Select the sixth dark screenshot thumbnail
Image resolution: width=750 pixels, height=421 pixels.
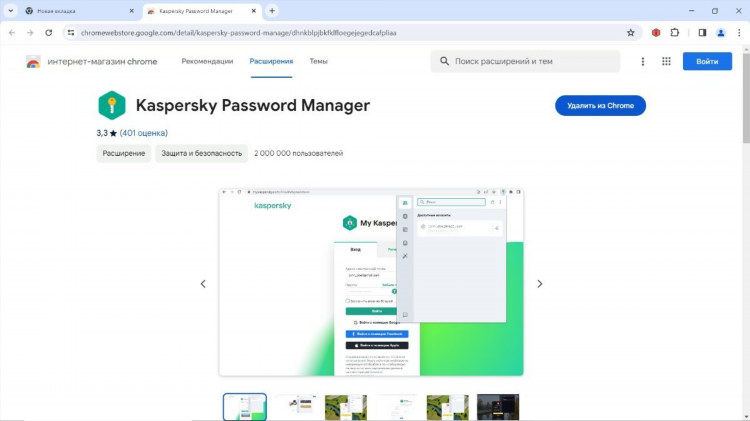tap(498, 407)
